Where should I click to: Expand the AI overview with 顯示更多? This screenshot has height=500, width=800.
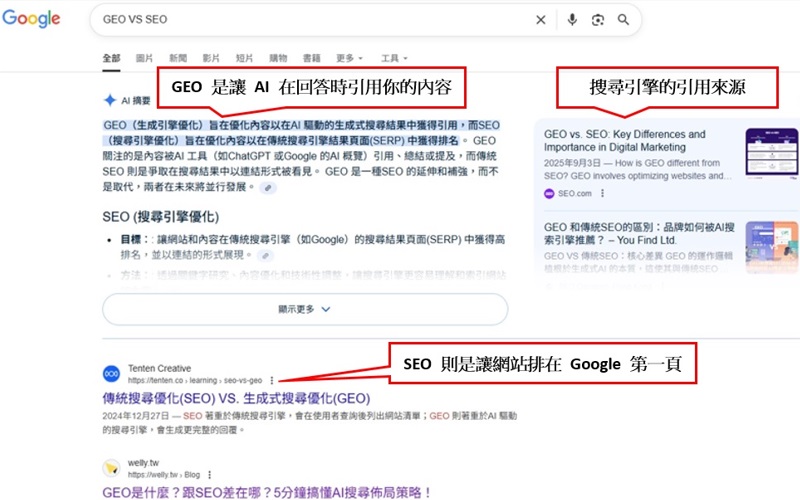click(x=304, y=310)
